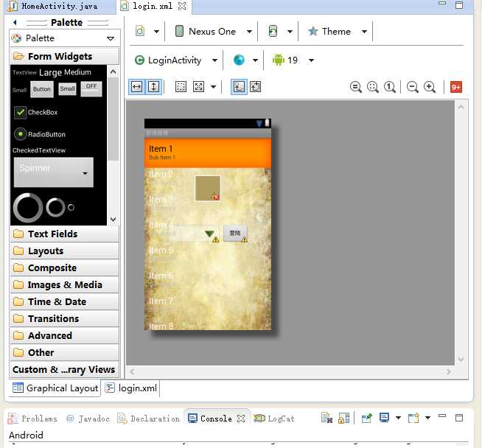
Task: Select the small ProgressBar widget
Action: click(71, 207)
